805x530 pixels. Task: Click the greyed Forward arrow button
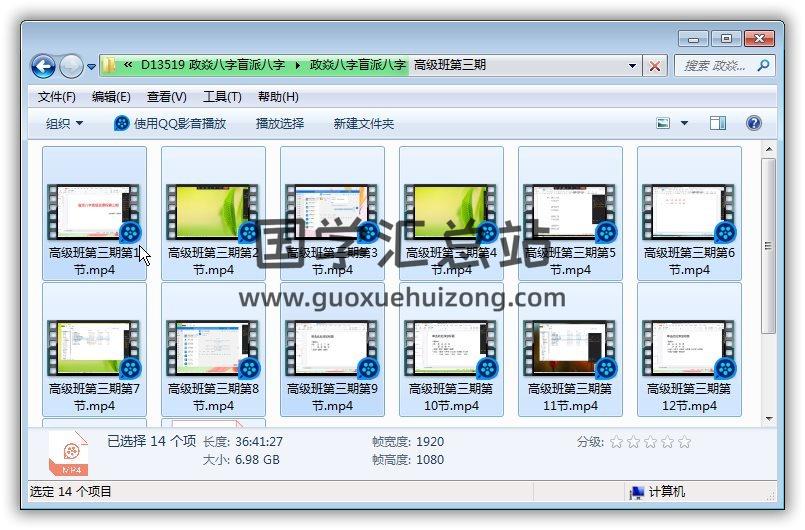point(71,66)
